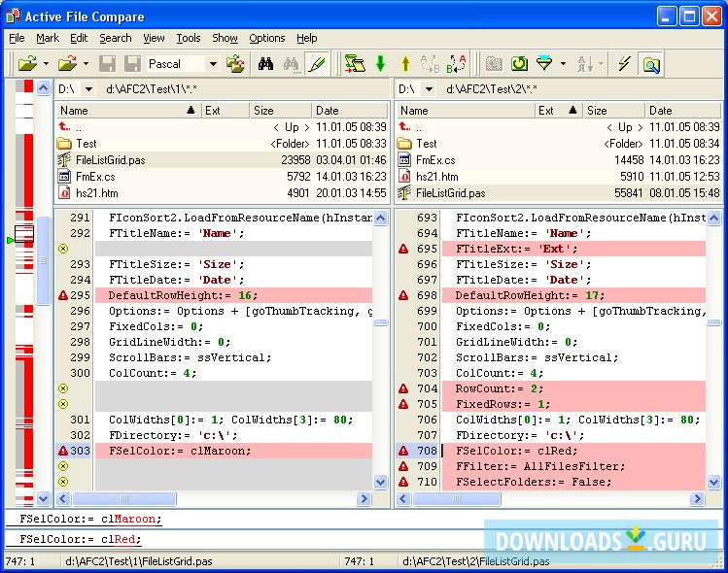Click warning marker on right line 704
The image size is (728, 573).
pyautogui.click(x=403, y=388)
